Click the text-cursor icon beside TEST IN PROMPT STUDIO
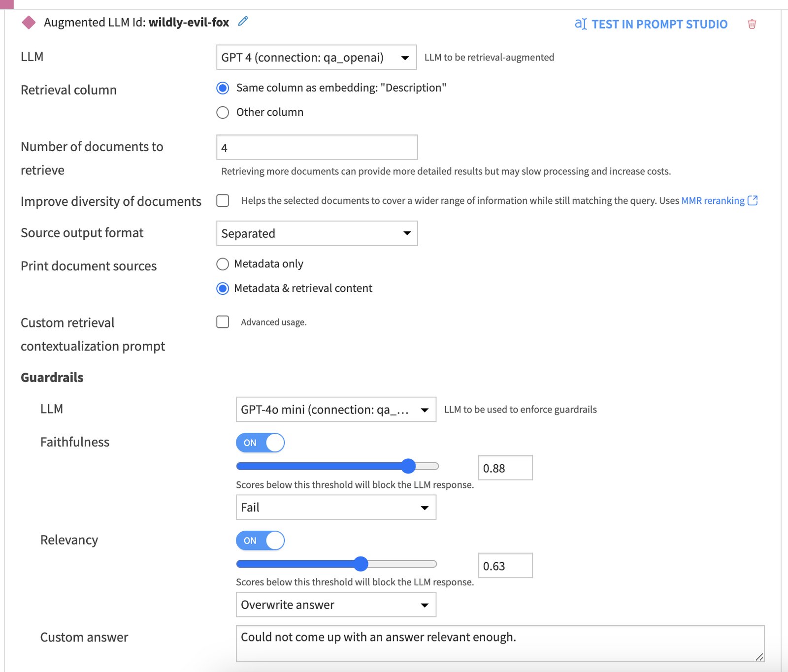Screen dimensions: 788x672 580,23
